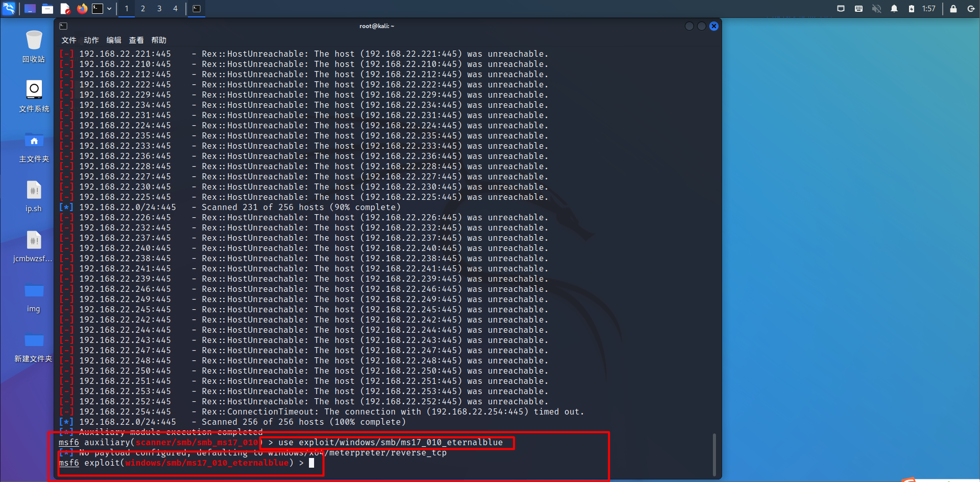Maximize the terminal window
Screen dimensions: 980x482
click(x=702, y=26)
